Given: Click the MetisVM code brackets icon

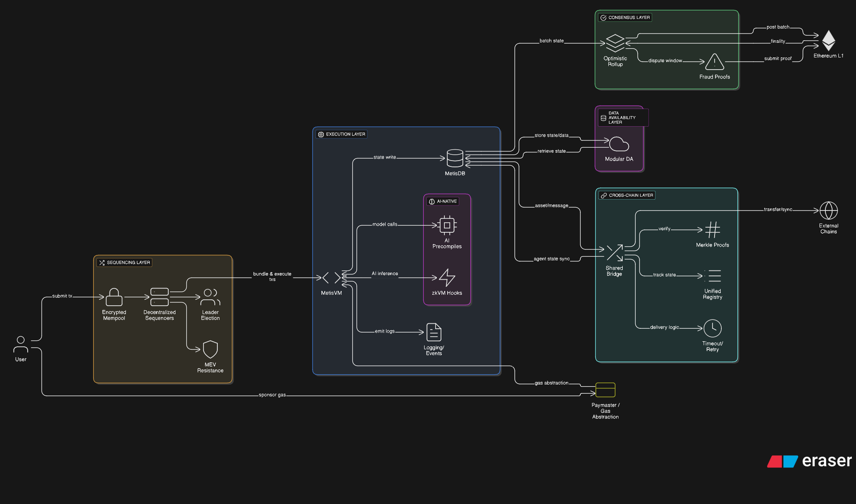Looking at the screenshot, I should point(331,278).
